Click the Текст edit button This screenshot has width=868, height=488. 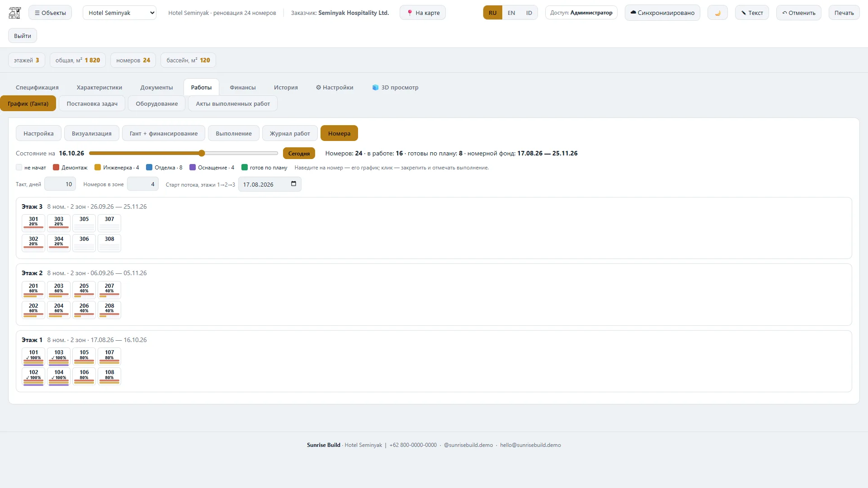point(752,13)
